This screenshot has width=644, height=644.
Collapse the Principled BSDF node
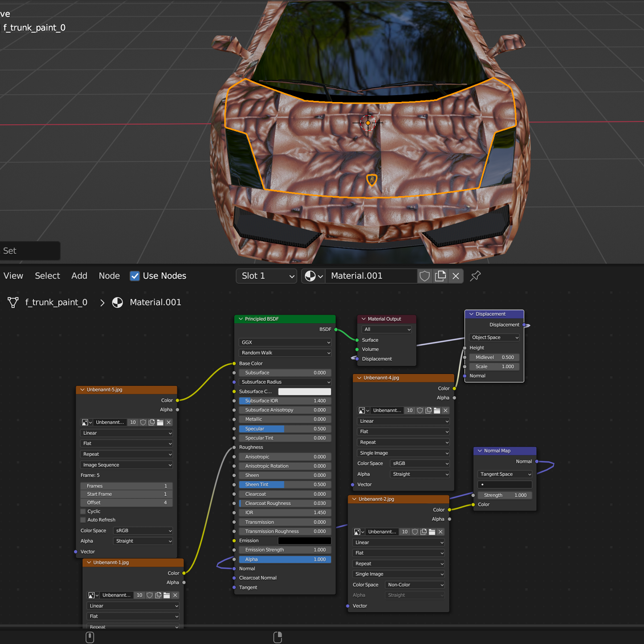[x=241, y=319]
